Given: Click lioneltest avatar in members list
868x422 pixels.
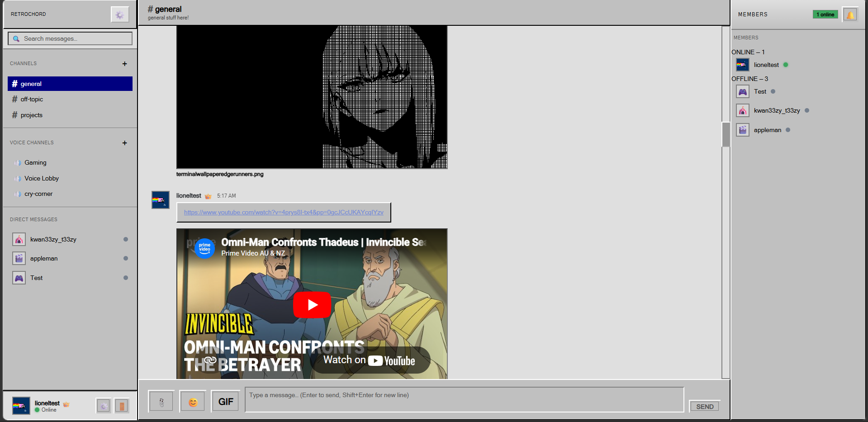Looking at the screenshot, I should (743, 65).
